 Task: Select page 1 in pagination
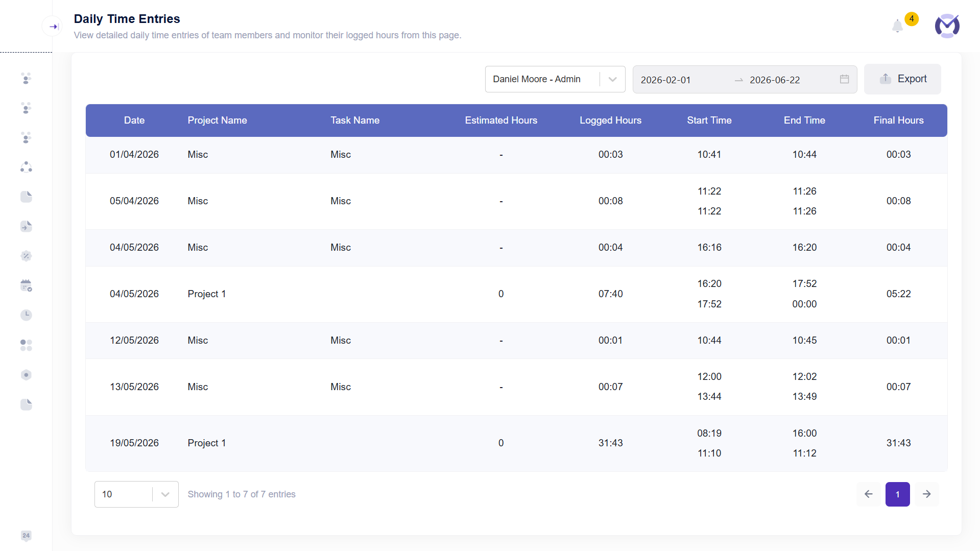(898, 494)
